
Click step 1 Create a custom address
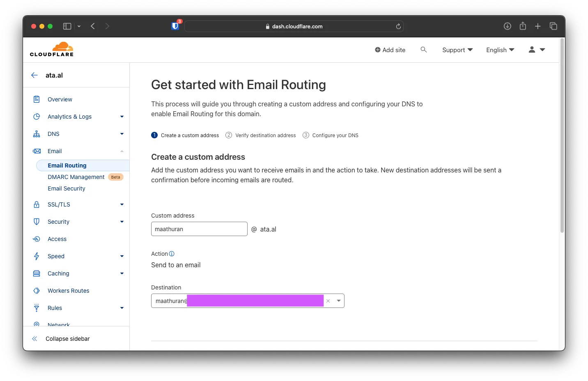point(185,135)
